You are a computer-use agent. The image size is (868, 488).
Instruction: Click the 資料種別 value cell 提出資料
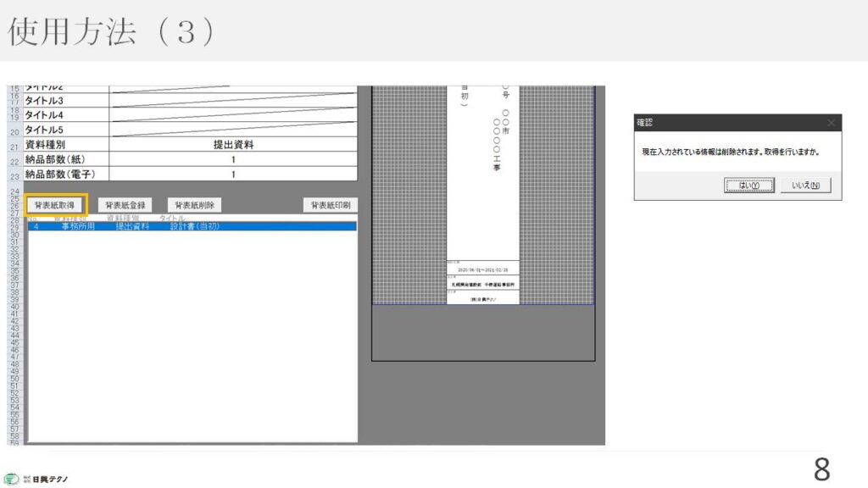coord(233,145)
